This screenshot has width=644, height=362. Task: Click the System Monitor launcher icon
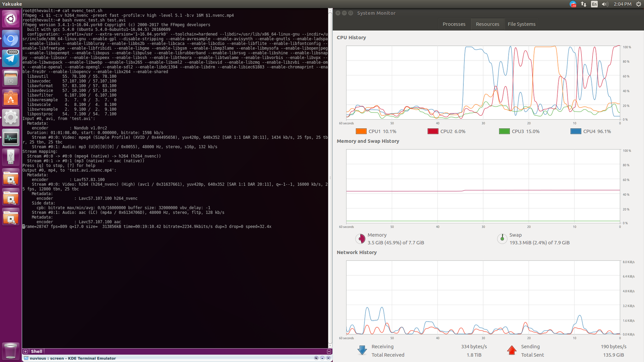[x=11, y=138]
